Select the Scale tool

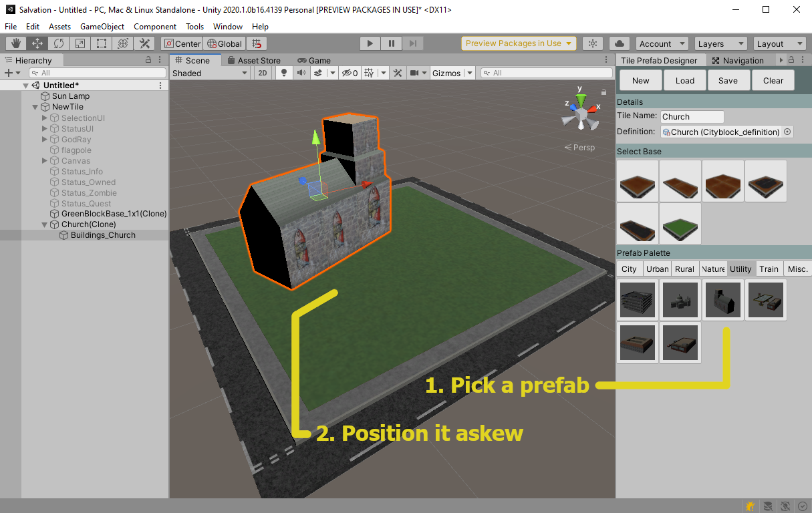click(80, 43)
